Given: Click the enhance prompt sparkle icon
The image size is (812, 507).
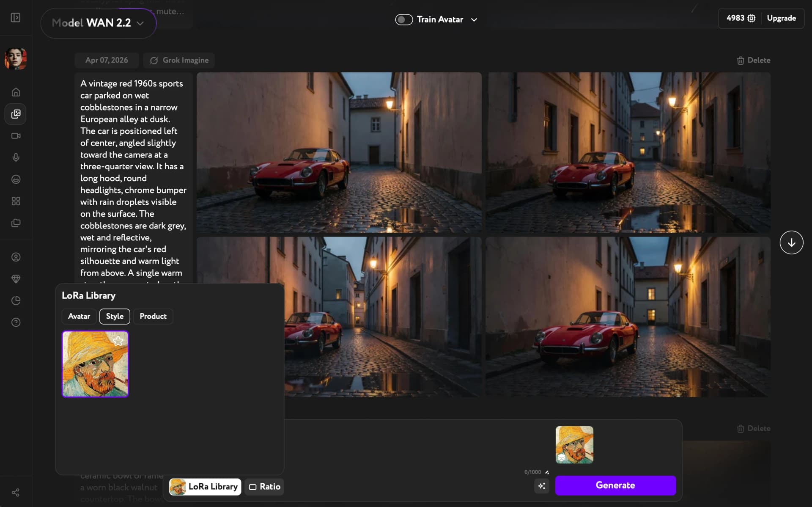Looking at the screenshot, I should coord(542,486).
